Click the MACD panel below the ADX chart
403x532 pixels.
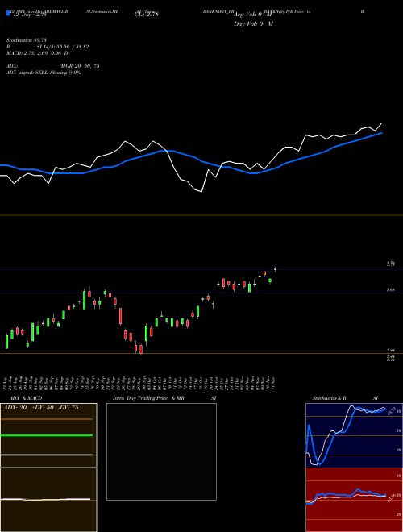click(48, 500)
